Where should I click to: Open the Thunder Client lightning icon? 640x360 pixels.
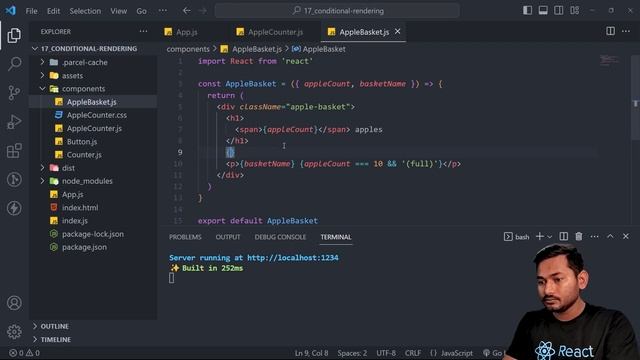pos(14,208)
